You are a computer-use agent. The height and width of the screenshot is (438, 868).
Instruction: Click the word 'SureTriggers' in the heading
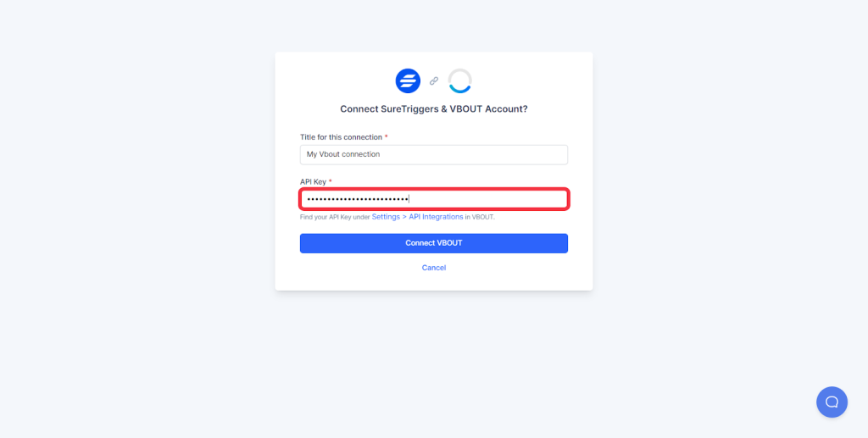click(x=410, y=109)
